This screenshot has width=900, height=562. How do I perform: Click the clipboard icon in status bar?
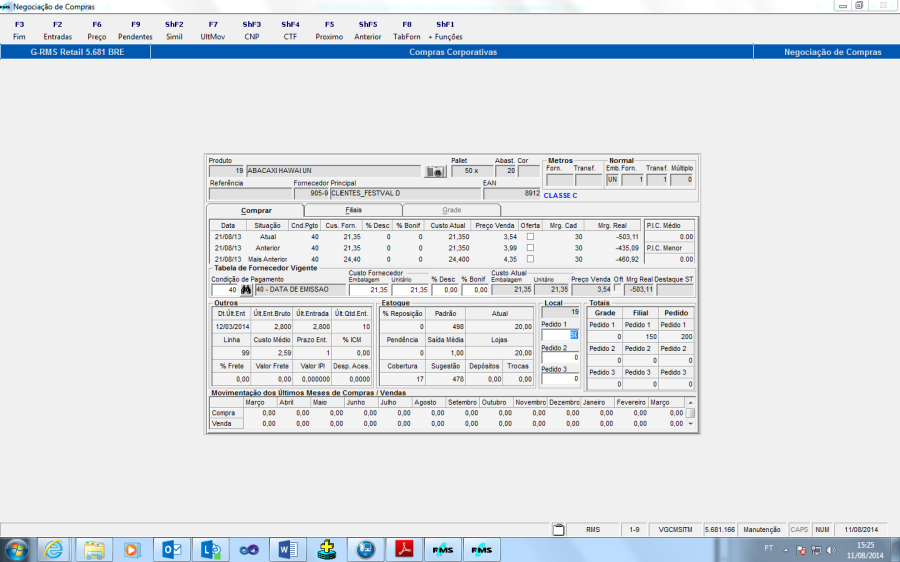(x=558, y=529)
